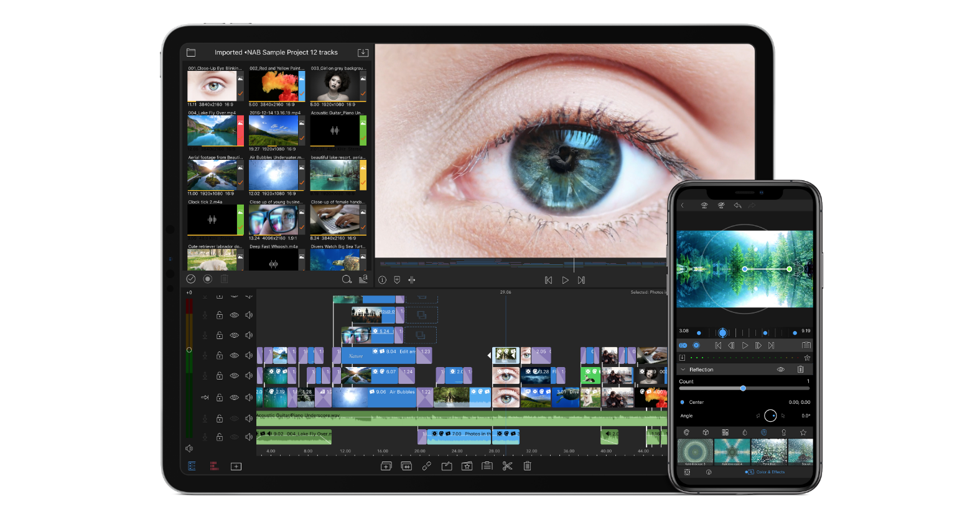The width and height of the screenshot is (980, 512).
Task: Switch to Color & Effects tab on phone
Action: point(765,472)
